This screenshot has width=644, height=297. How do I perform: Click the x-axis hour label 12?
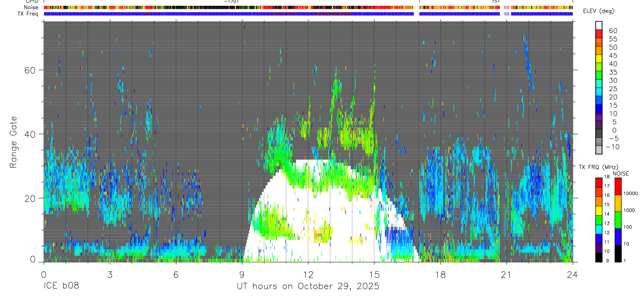coord(308,274)
